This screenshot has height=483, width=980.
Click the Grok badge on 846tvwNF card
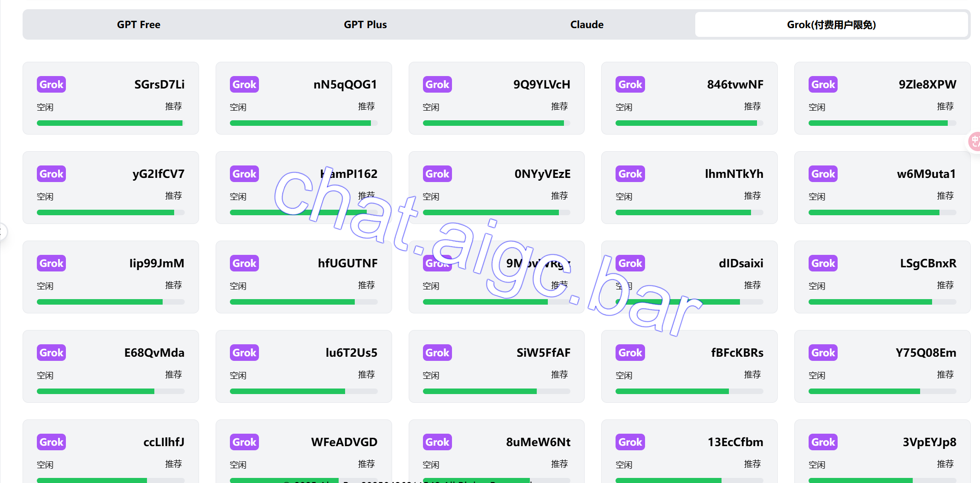(630, 84)
